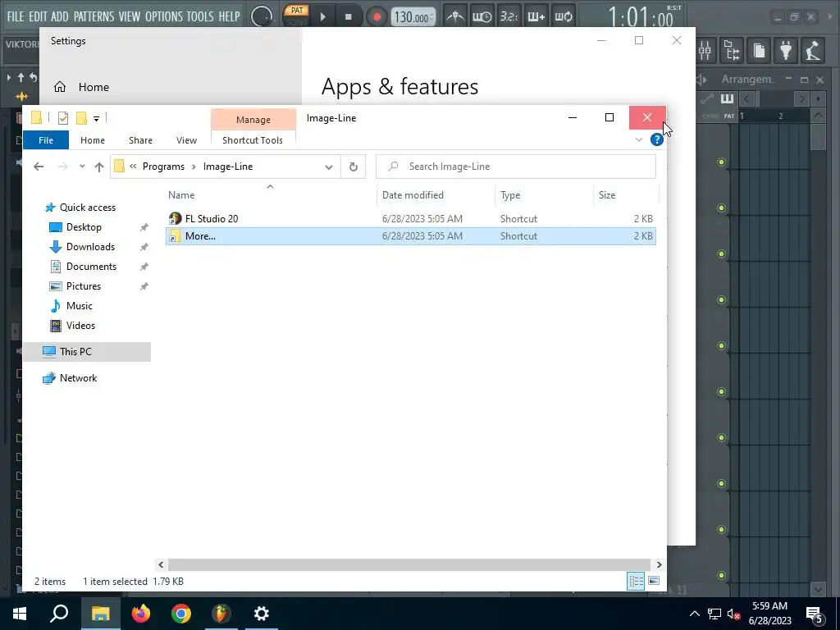The image size is (840, 630).
Task: Select the FL Studio 20 shortcut
Action: (410, 218)
